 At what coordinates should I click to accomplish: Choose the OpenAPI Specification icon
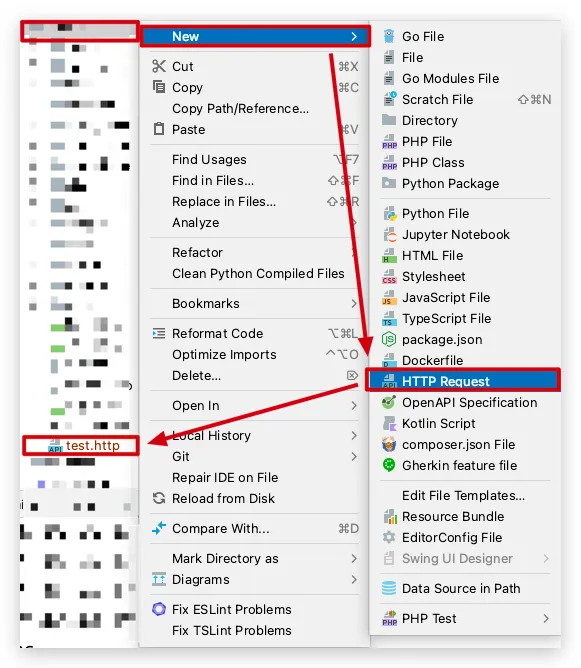coord(389,403)
